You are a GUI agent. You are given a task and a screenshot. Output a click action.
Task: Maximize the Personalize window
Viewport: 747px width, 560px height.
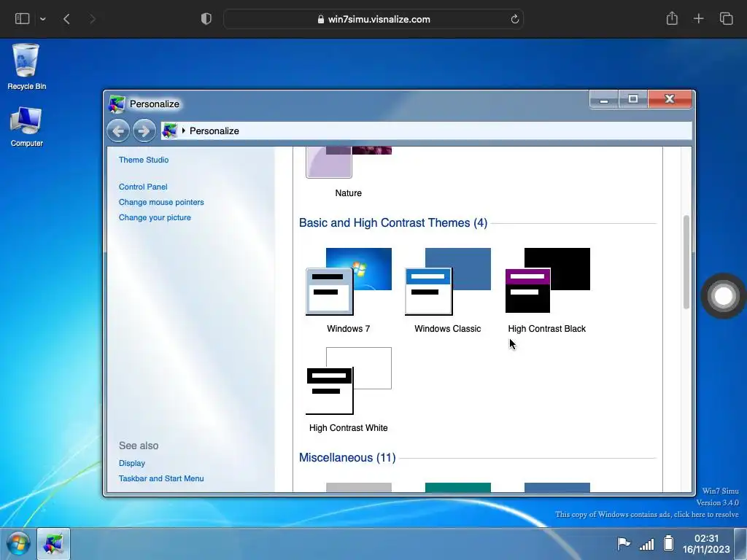[x=632, y=99]
